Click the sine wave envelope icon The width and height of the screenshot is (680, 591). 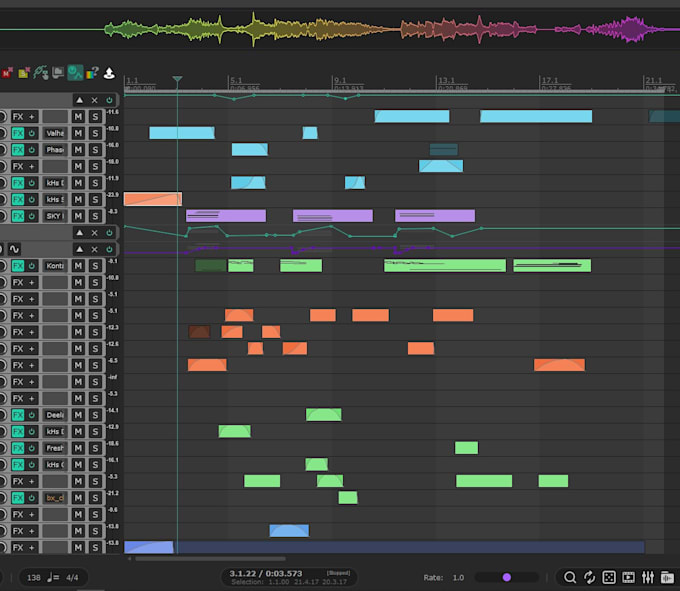(14, 249)
